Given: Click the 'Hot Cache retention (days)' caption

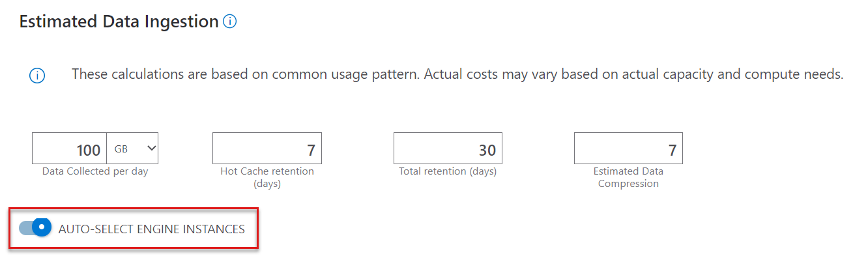Looking at the screenshot, I should tap(267, 177).
